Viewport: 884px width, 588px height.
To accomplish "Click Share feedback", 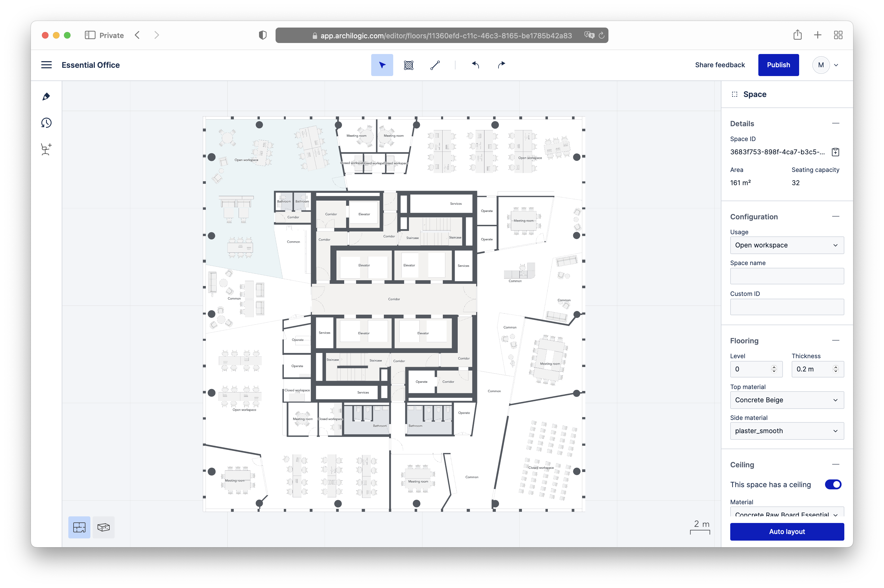I will click(x=720, y=65).
